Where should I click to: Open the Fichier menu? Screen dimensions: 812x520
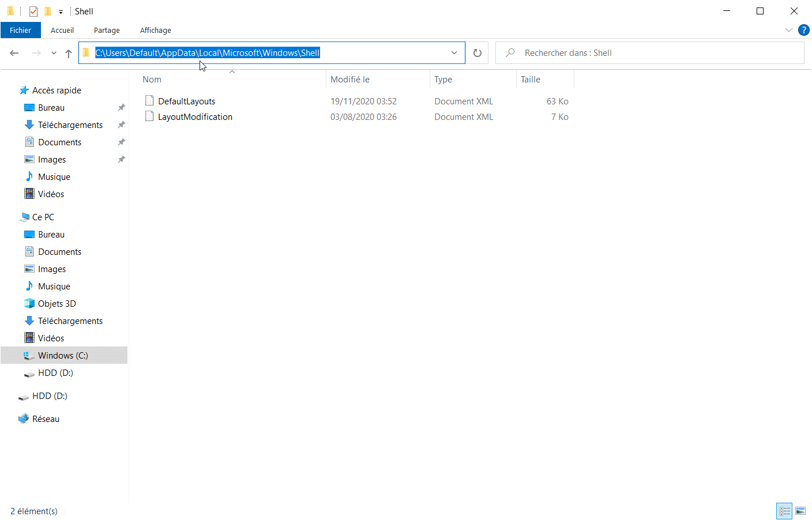[20, 30]
